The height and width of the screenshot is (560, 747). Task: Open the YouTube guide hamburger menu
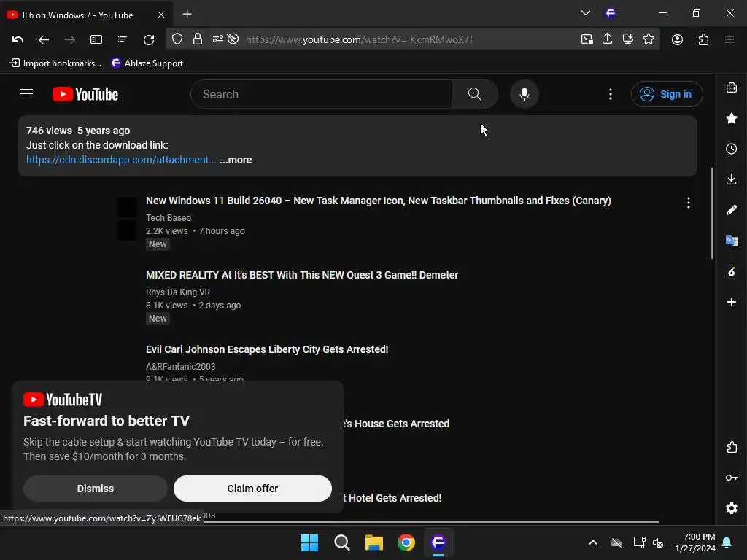(x=26, y=94)
